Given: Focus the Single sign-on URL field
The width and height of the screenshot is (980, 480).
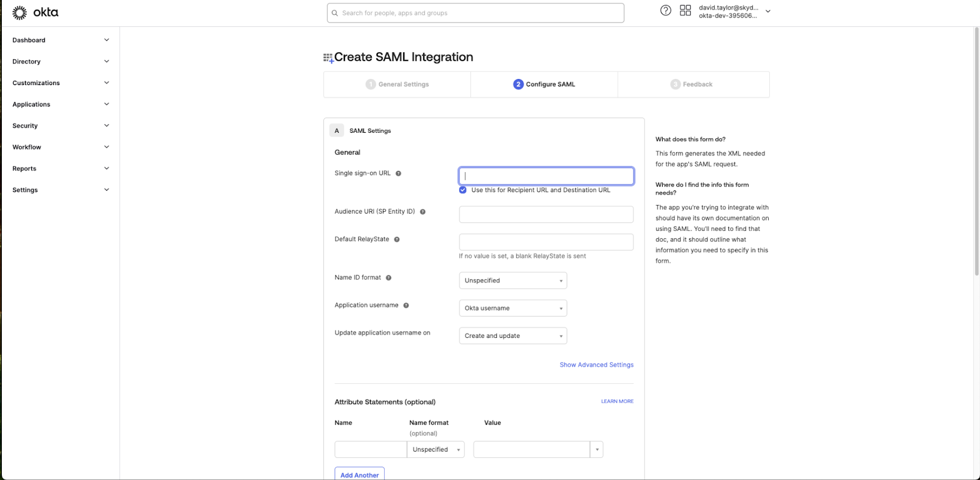Looking at the screenshot, I should tap(546, 176).
